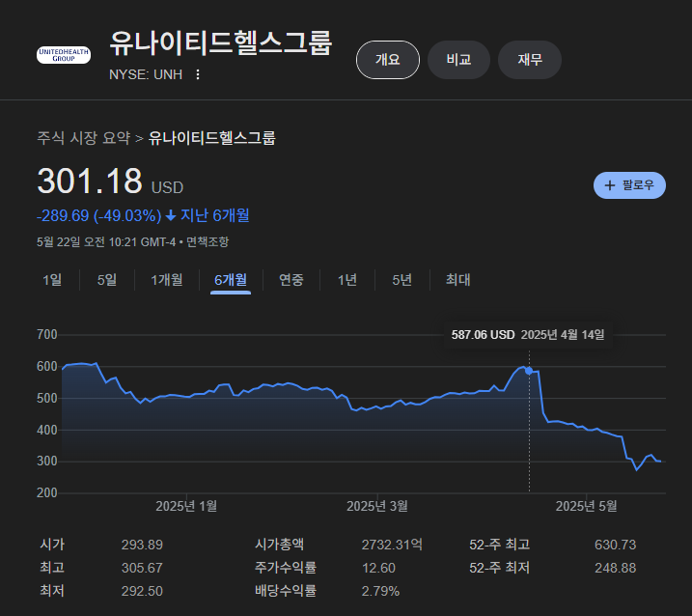Click the 주가수익률 value 12.60
This screenshot has height=616, width=692.
click(x=378, y=568)
